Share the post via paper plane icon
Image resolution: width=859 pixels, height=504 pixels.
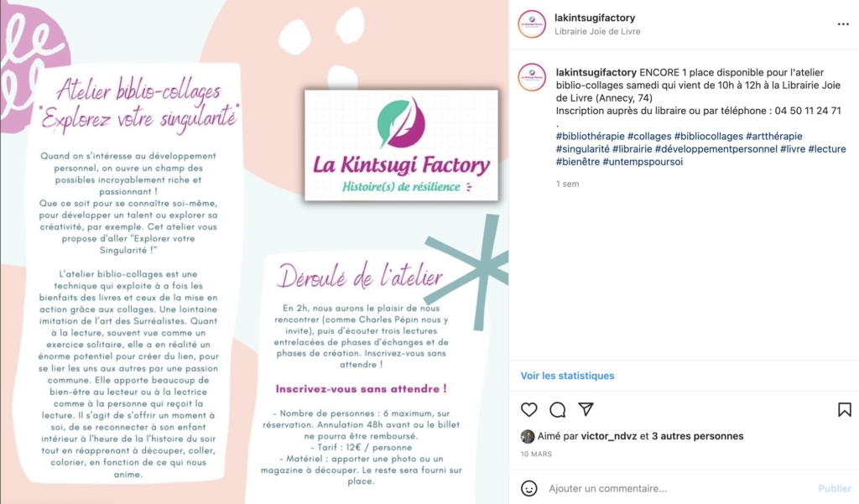click(x=586, y=408)
